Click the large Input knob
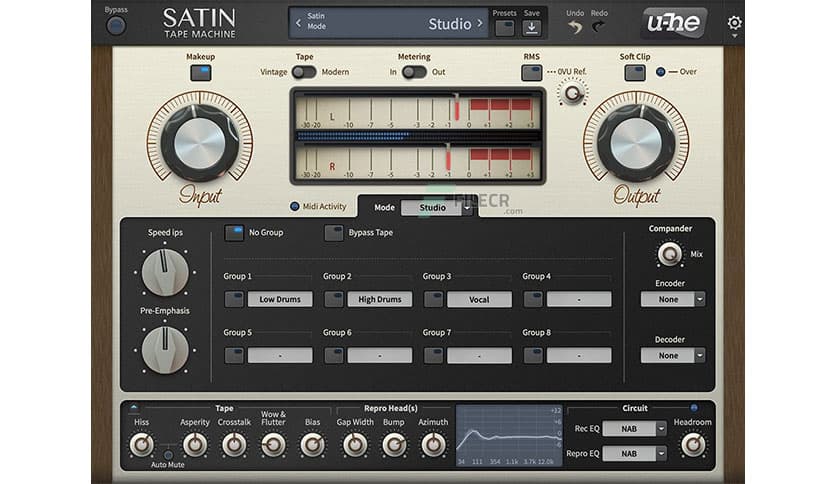The image size is (836, 484). click(200, 143)
